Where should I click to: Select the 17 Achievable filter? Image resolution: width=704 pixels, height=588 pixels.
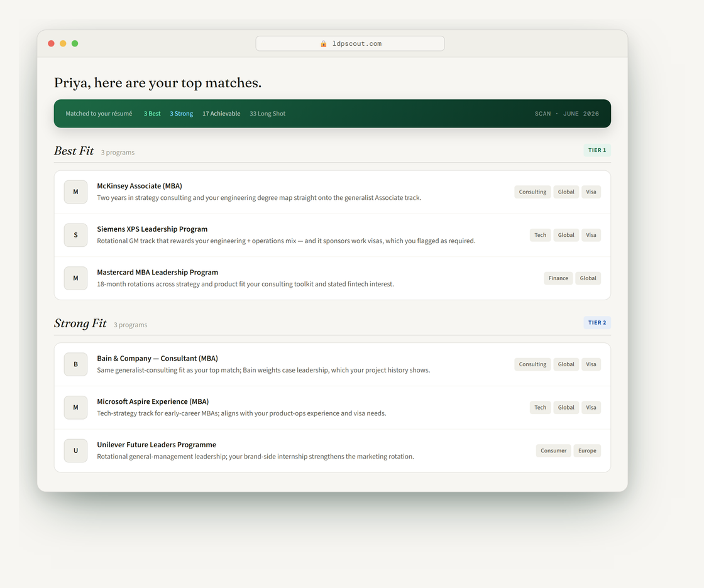[221, 114]
